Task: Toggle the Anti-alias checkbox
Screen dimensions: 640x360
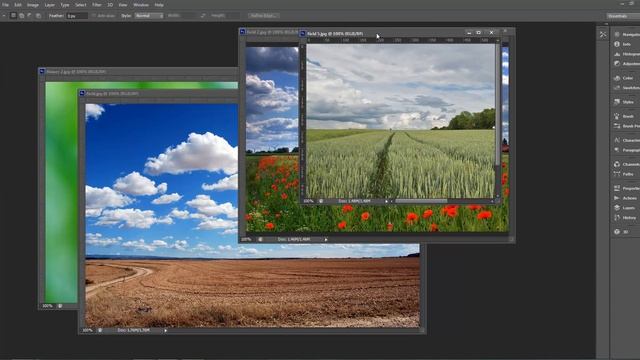Action: point(93,16)
